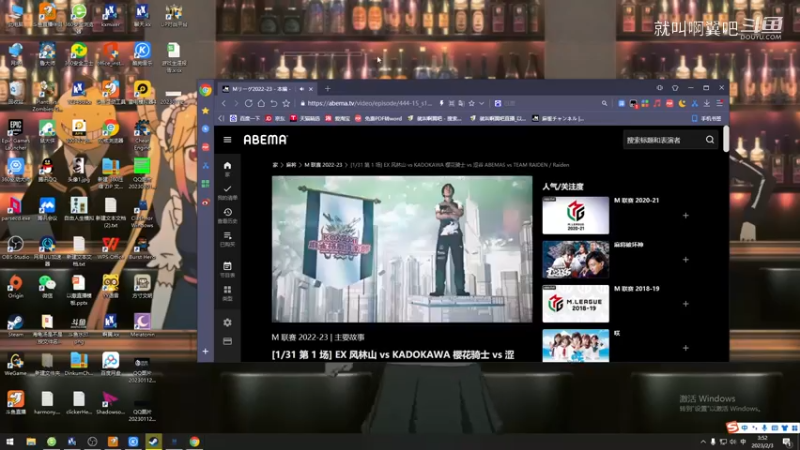Select WPS Office desktop icon
The width and height of the screenshot is (800, 450).
pos(110,247)
